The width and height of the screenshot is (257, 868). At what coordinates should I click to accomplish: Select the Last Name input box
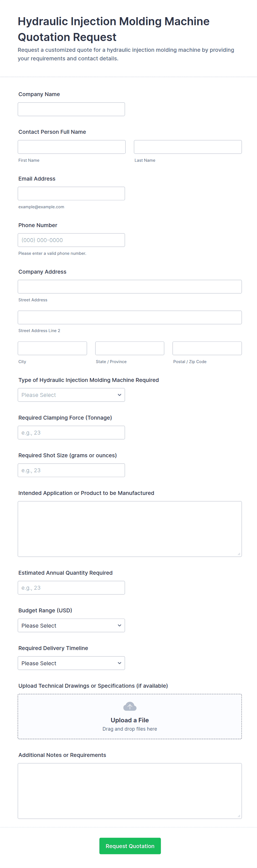(x=187, y=147)
